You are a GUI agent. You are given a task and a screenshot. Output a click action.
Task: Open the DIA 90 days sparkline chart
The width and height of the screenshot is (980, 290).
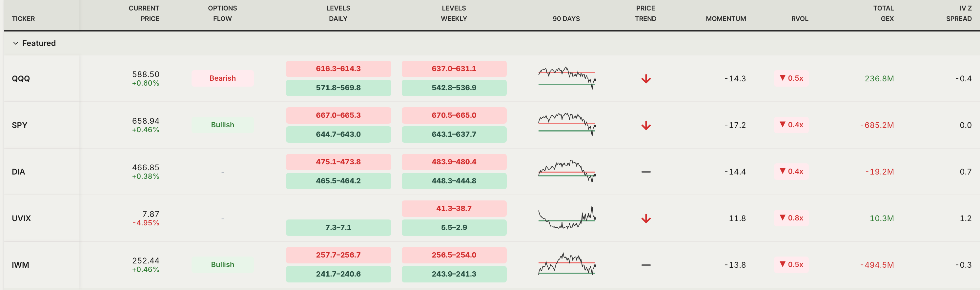pos(567,171)
